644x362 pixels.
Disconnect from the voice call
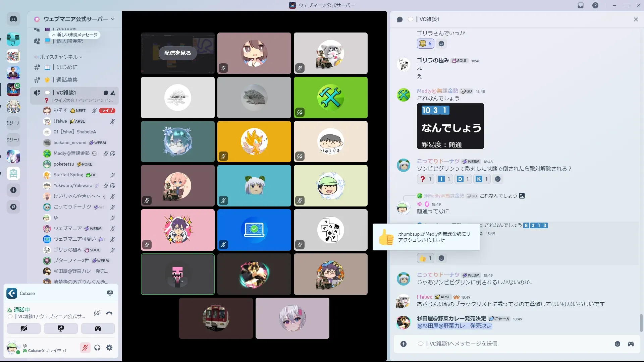[x=109, y=313]
